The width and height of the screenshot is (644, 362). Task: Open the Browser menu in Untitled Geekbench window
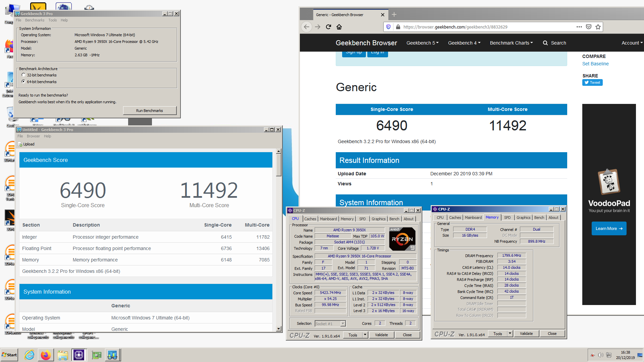point(33,136)
